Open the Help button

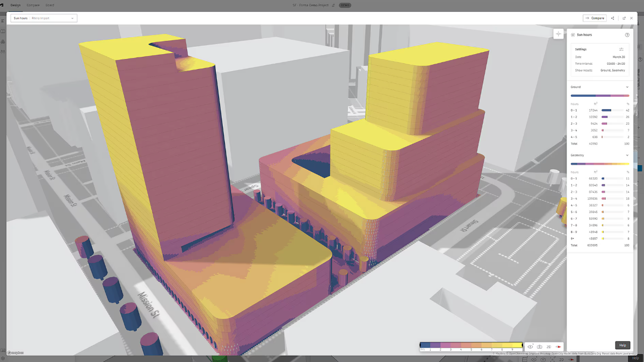tap(623, 345)
